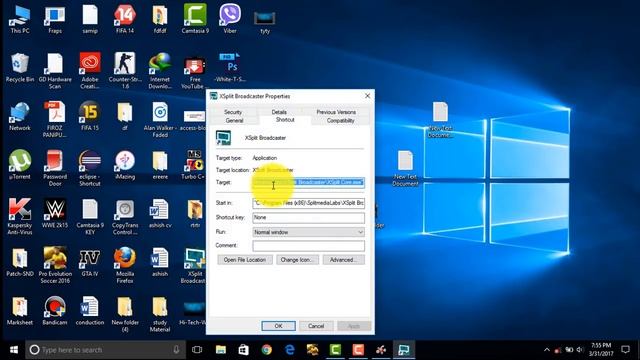Select the Recycle Bin icon
This screenshot has height=360, width=640.
coord(20,68)
